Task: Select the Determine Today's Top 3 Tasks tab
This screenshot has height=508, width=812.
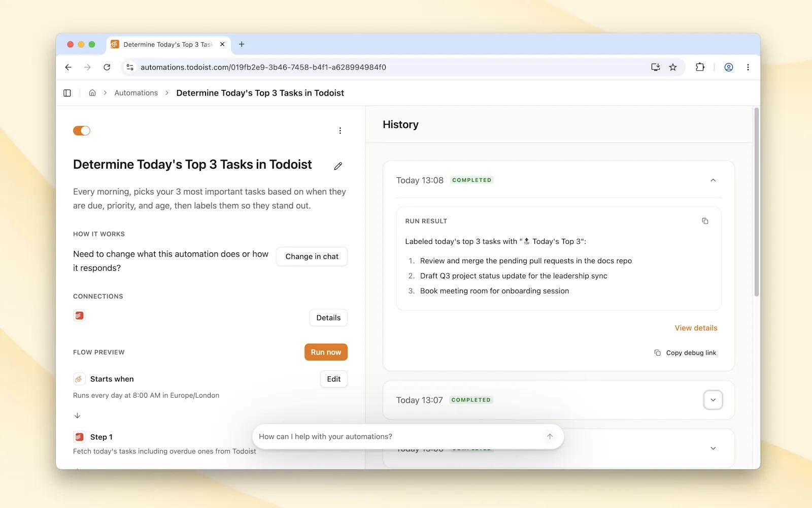Action: point(168,45)
